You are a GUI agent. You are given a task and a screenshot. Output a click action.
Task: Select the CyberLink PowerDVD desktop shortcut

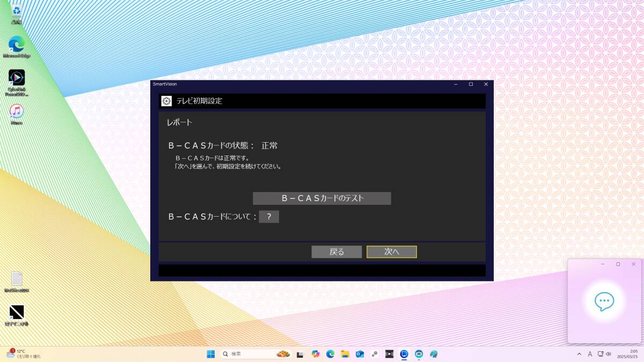(17, 83)
